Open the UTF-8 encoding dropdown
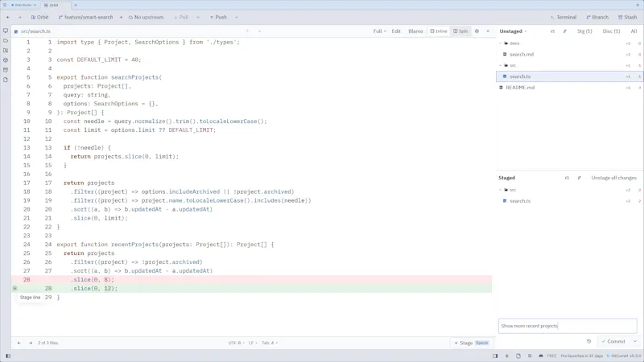This screenshot has height=362, width=644. (x=236, y=343)
